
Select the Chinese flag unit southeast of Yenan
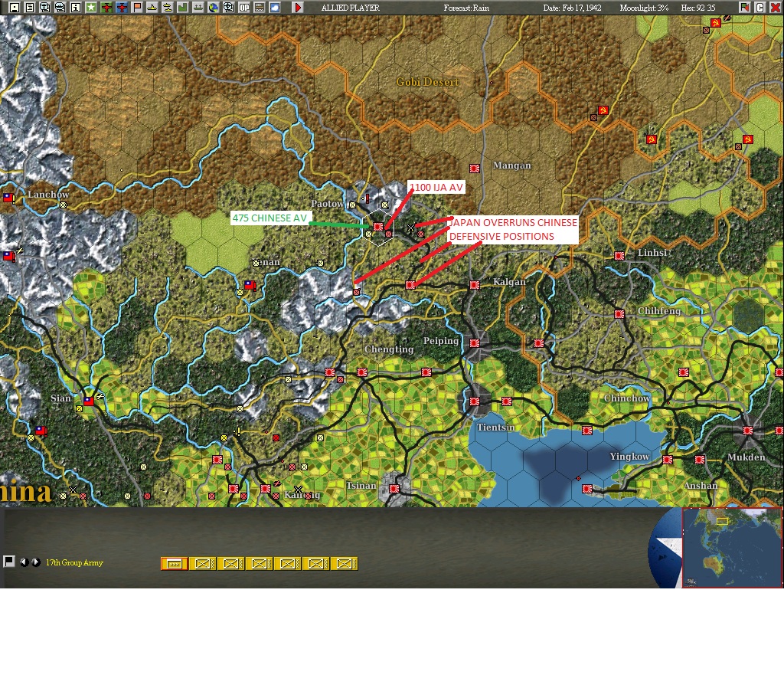(250, 285)
